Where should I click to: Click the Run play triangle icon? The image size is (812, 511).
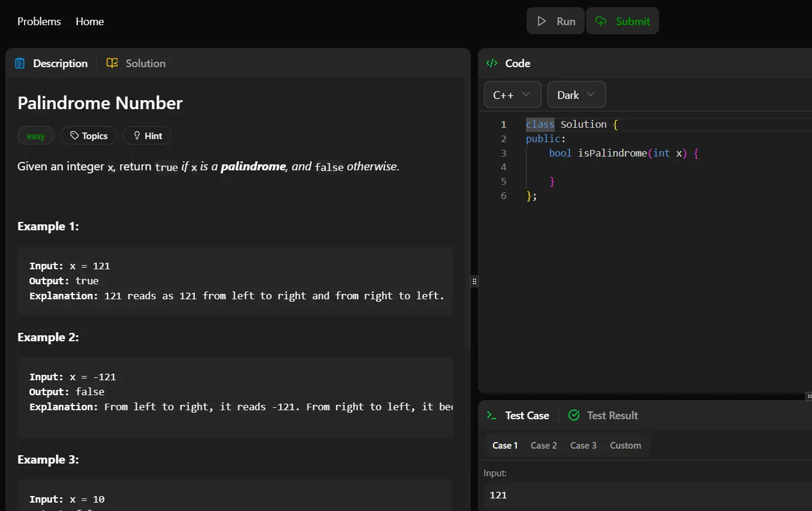542,21
